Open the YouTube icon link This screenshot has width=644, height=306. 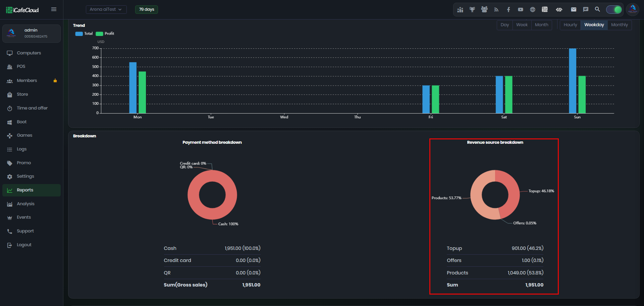[521, 9]
